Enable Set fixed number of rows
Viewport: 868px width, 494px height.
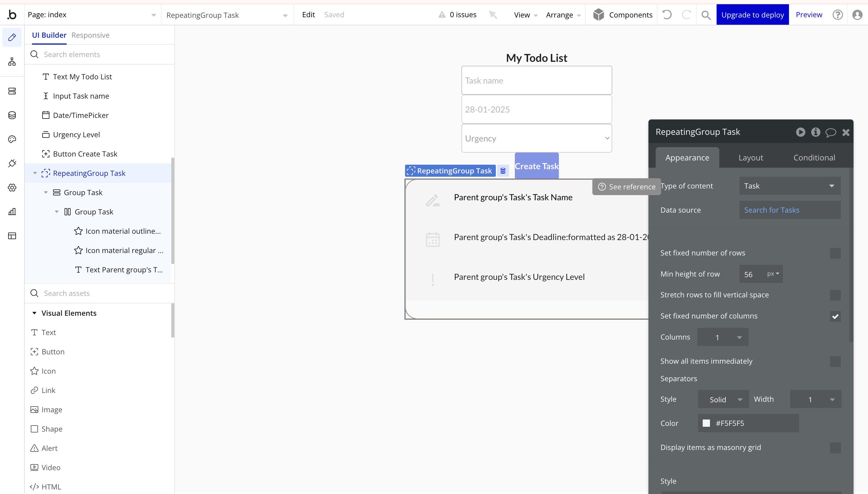(835, 253)
